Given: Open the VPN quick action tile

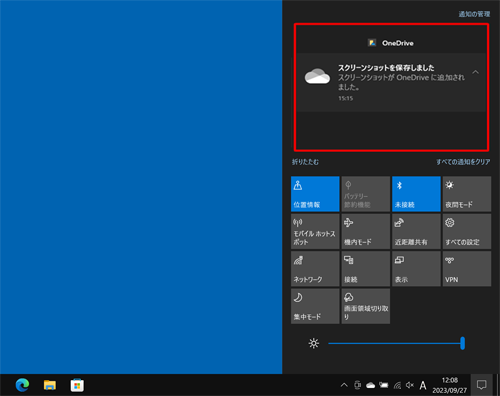Looking at the screenshot, I should click(x=467, y=269).
